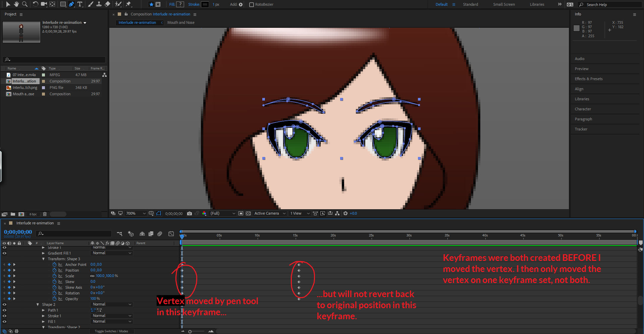Screen dimensions: 644x334
Task: Select the Eraser tool
Action: (x=107, y=4)
